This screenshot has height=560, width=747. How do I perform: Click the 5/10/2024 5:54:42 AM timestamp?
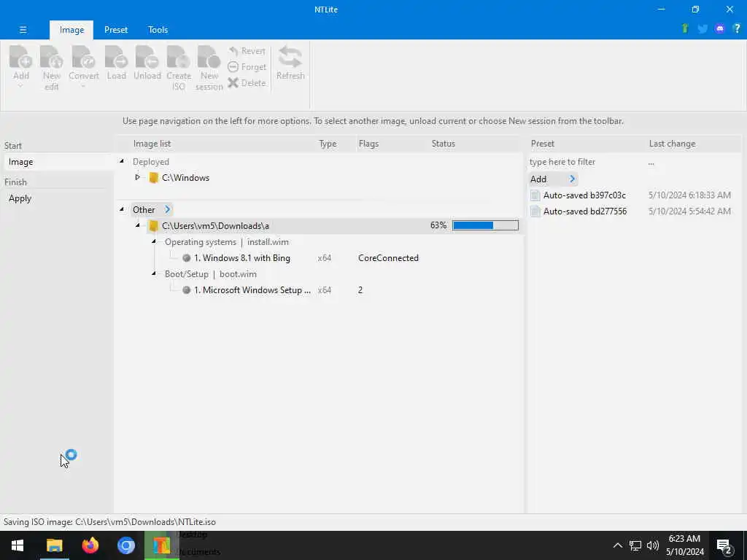click(x=689, y=211)
